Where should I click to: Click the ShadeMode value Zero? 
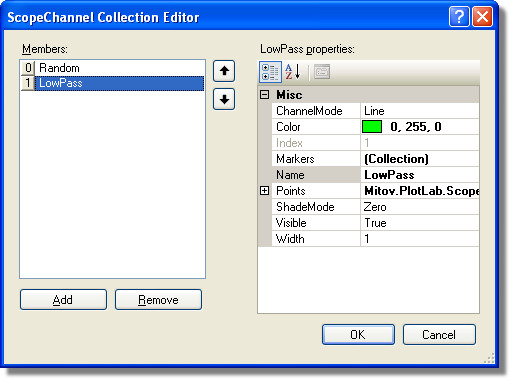[420, 207]
